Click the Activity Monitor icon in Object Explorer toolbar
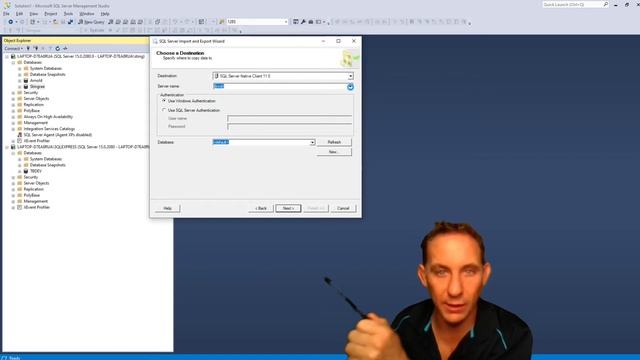The height and width of the screenshot is (360, 640). (65, 49)
